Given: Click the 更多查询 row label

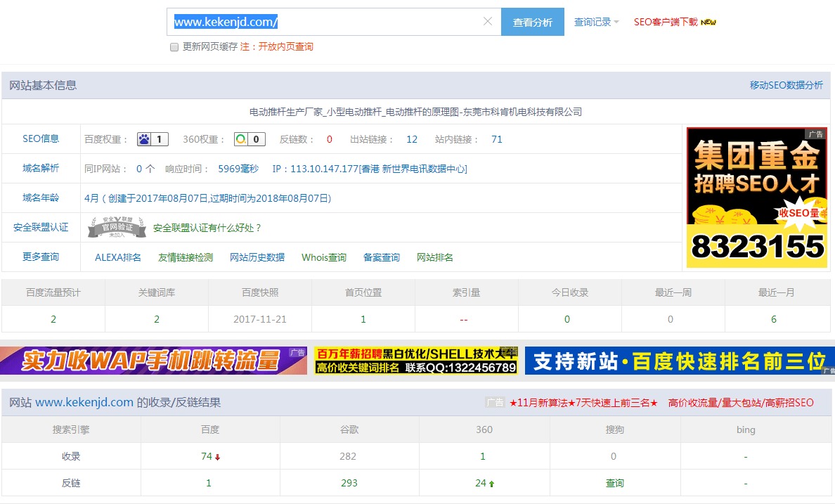Looking at the screenshot, I should [41, 257].
